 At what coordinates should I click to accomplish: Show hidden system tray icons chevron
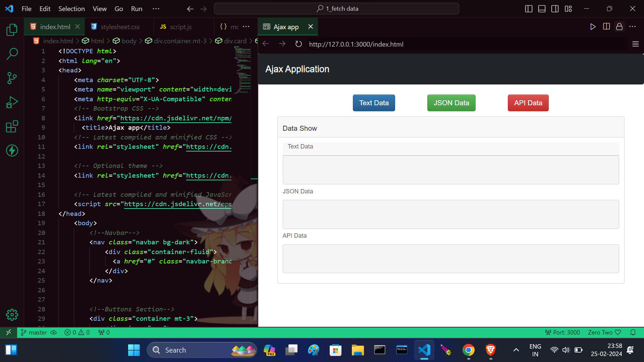coord(516,350)
